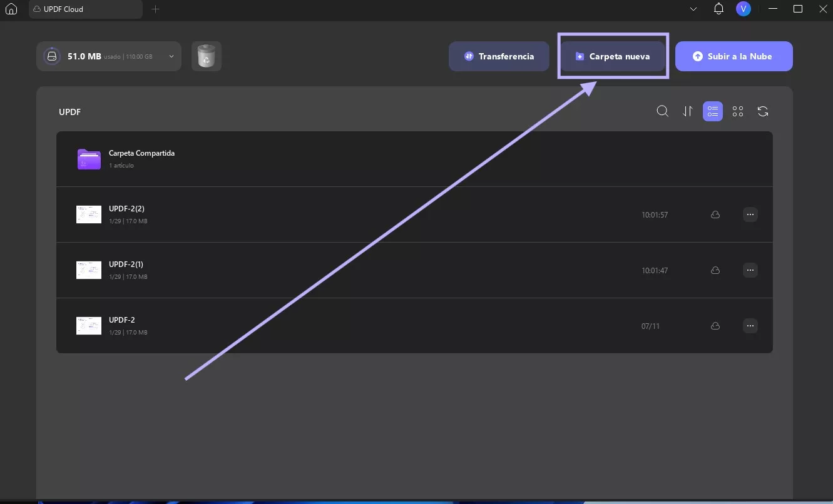Open more options in 07/11 row
The image size is (833, 504).
(750, 326)
